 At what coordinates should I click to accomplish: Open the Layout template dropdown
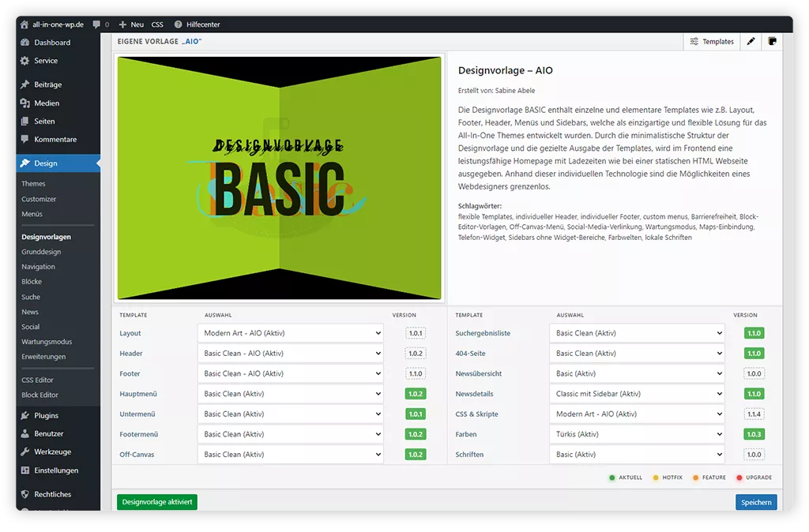click(290, 333)
